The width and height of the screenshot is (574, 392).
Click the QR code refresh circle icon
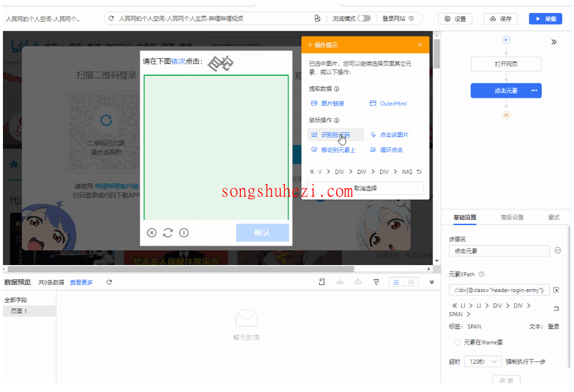click(x=106, y=120)
